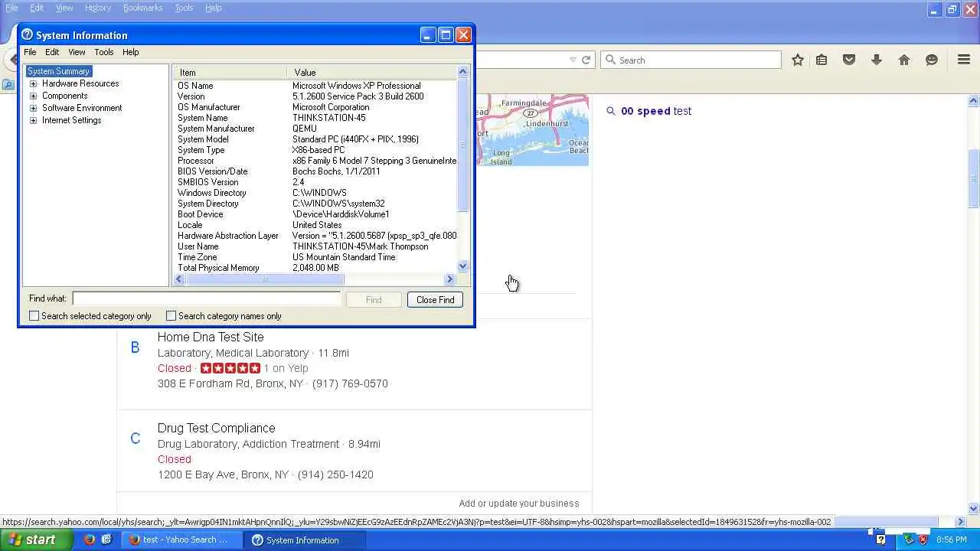Click the details list vertical scrollbar thumb
Screen dimensions: 980x551
[462, 145]
